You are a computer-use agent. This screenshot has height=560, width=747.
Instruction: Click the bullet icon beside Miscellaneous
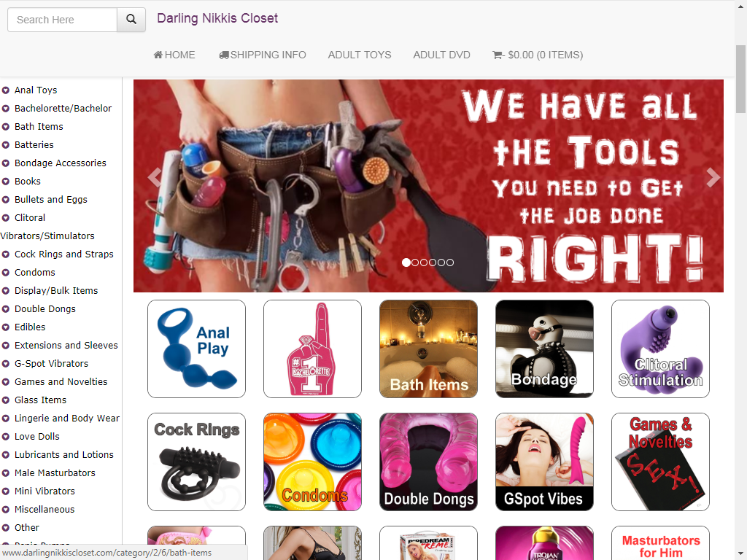[6, 510]
